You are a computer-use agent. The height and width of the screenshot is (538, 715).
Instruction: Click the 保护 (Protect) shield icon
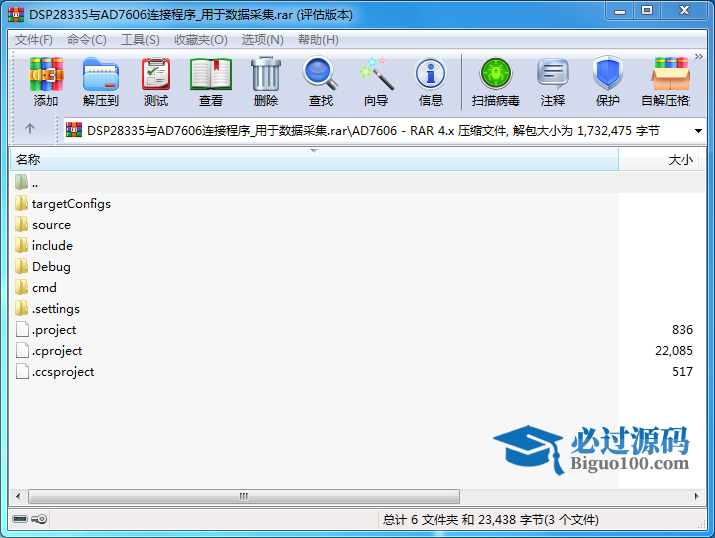607,73
